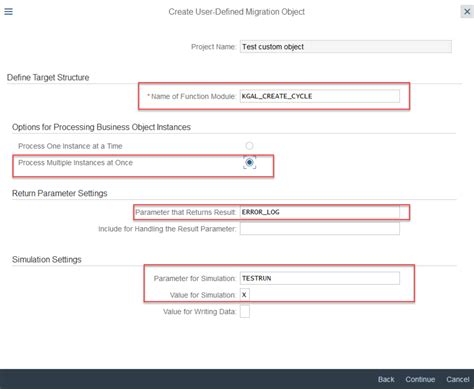Click the Define Target Structure heading

point(48,77)
